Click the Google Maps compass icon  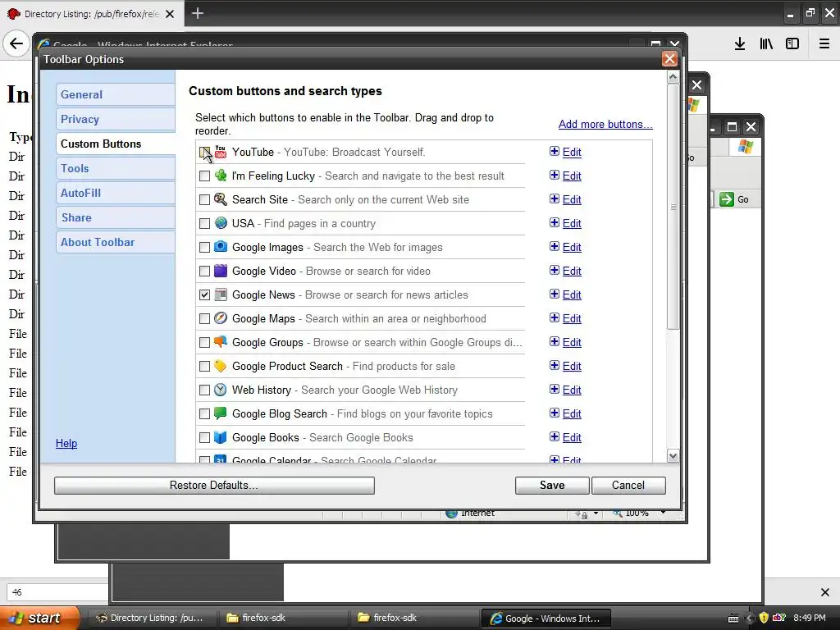click(x=220, y=318)
